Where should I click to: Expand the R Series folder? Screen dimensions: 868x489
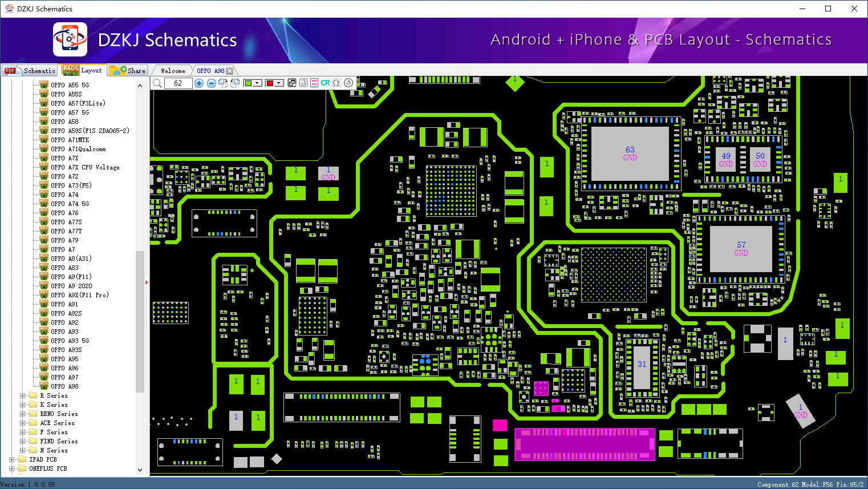[23, 395]
